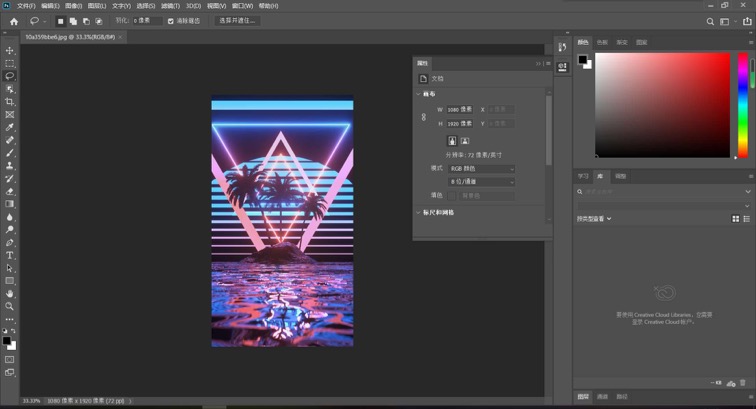Select the Frame tool
Screen dimensions: 756x409
click(9, 114)
